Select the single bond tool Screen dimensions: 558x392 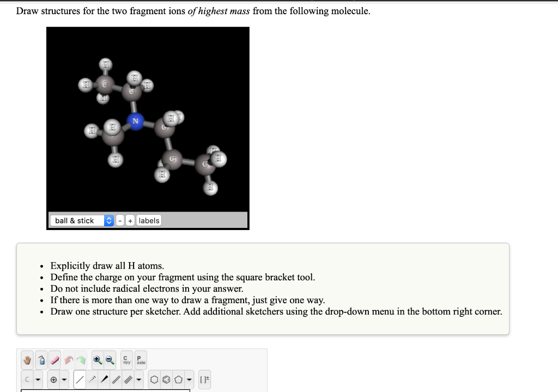pyautogui.click(x=79, y=379)
